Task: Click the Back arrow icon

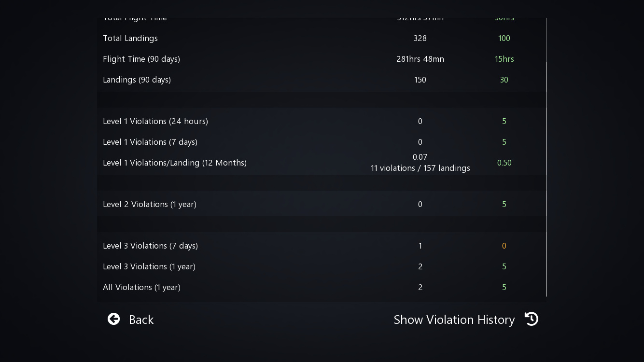Action: pyautogui.click(x=113, y=319)
